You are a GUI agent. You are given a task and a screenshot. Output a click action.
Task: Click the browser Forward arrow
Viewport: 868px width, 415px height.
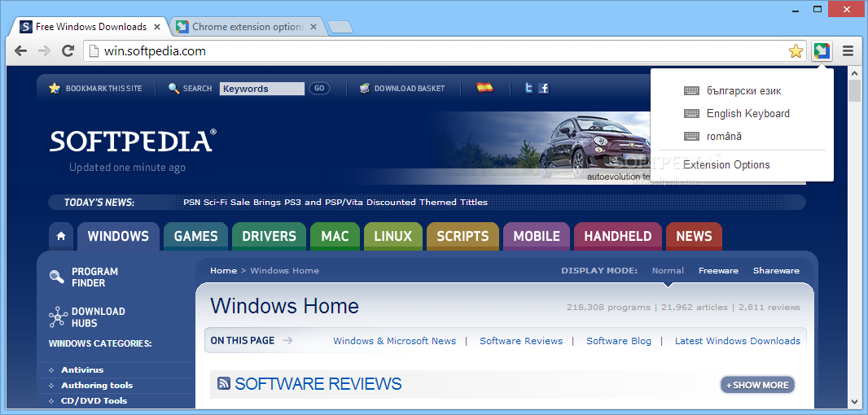click(x=44, y=51)
